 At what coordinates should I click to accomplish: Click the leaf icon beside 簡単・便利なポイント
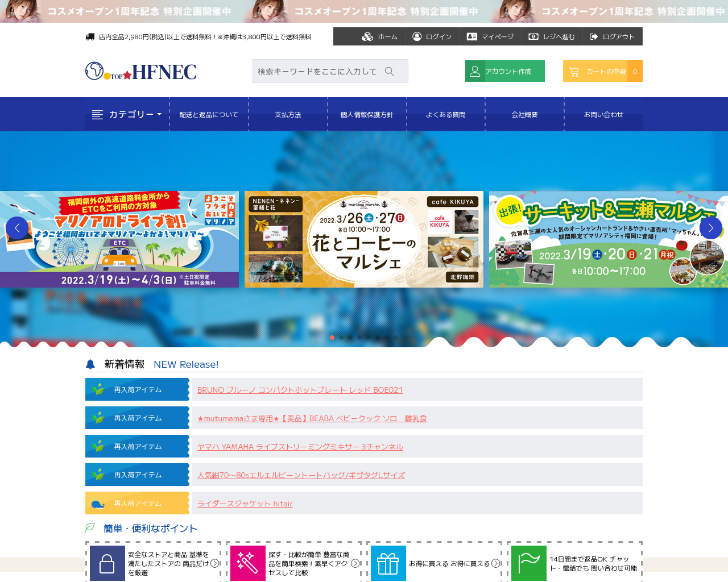pyautogui.click(x=90, y=528)
